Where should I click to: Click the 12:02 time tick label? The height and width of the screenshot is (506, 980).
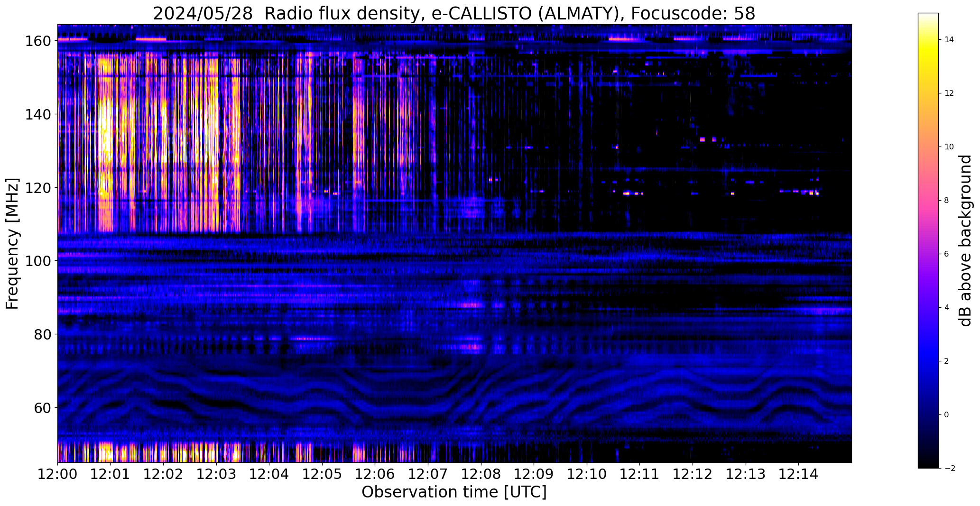click(x=164, y=474)
